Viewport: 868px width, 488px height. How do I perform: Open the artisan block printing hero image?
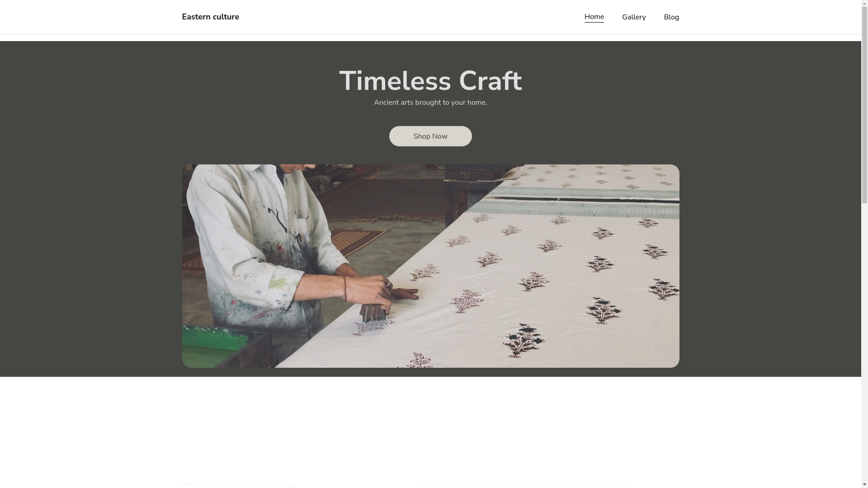coord(430,266)
